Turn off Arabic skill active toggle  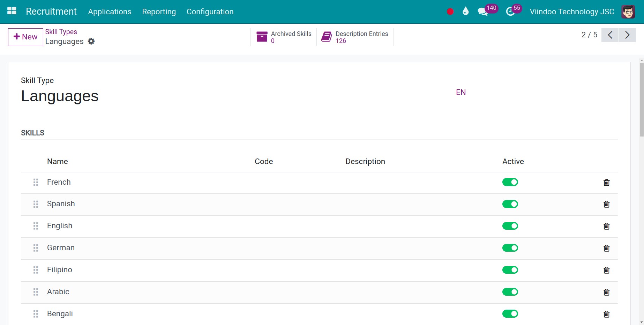click(510, 292)
